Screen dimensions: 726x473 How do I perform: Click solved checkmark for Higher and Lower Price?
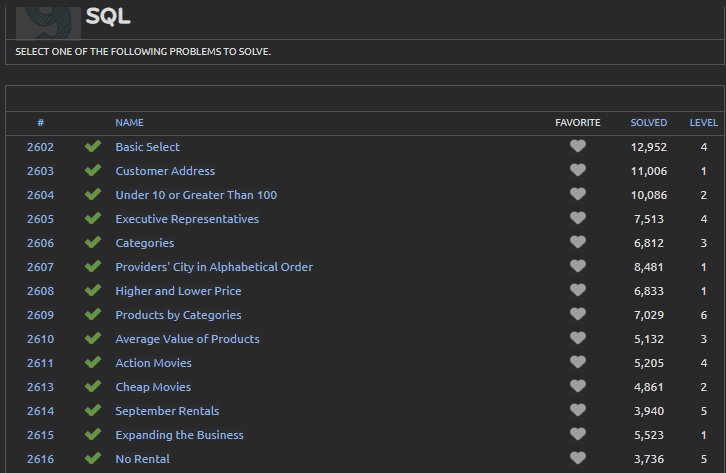point(93,291)
